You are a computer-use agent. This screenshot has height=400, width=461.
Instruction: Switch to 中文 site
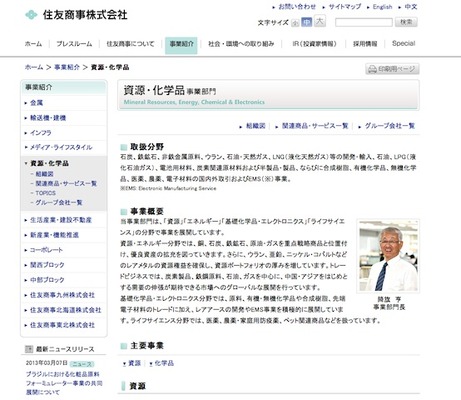[411, 7]
